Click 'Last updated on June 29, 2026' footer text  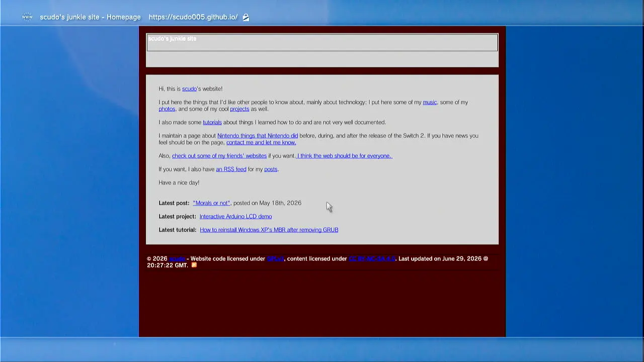tap(440, 258)
